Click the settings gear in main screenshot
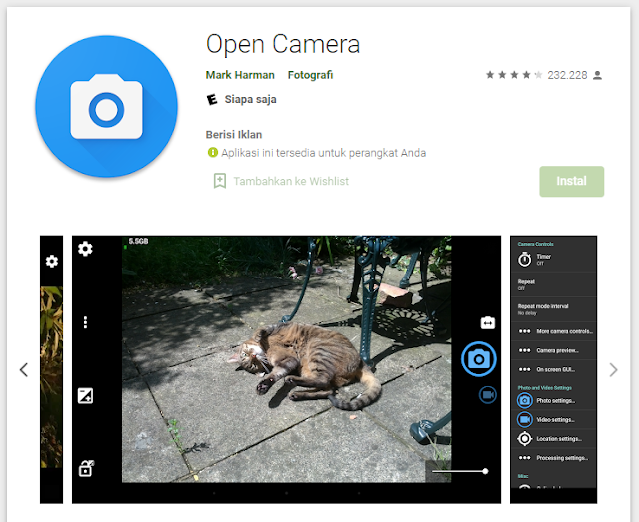This screenshot has width=639, height=522. coord(85,249)
